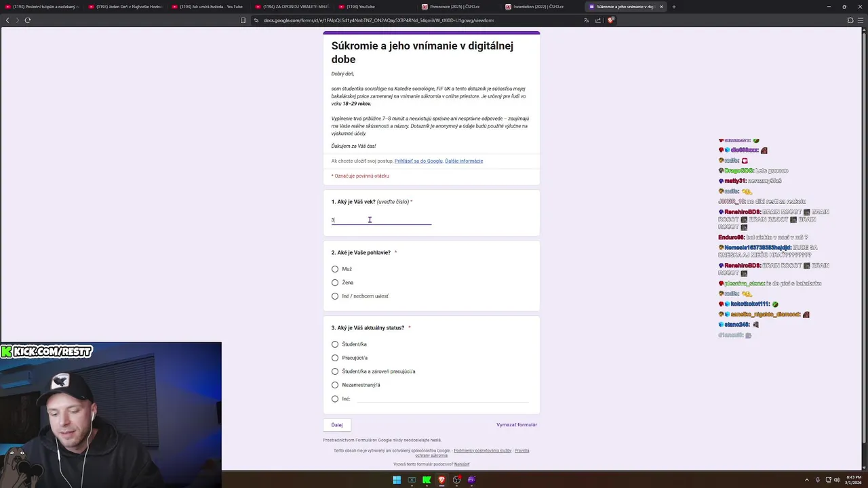Viewport: 868px width, 488px height.
Task: Switch to Jeden Deň v Najhoršie Hodno tab
Action: click(125, 7)
